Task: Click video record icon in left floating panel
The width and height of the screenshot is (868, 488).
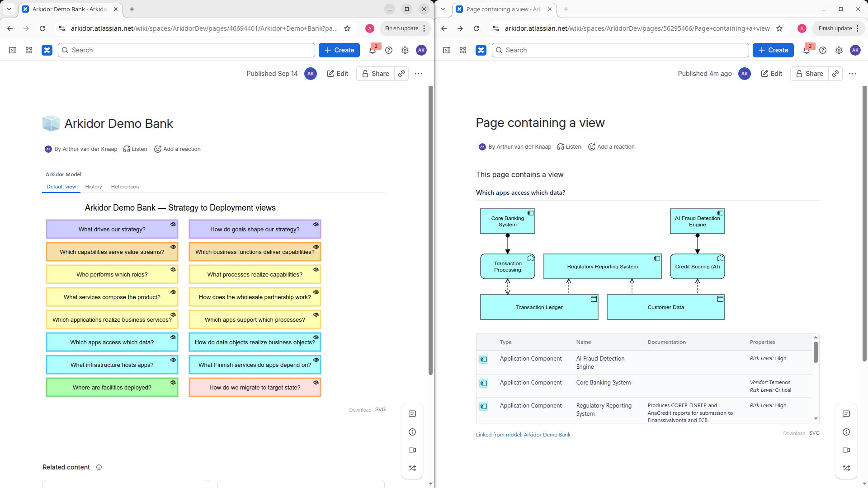Action: [x=412, y=450]
